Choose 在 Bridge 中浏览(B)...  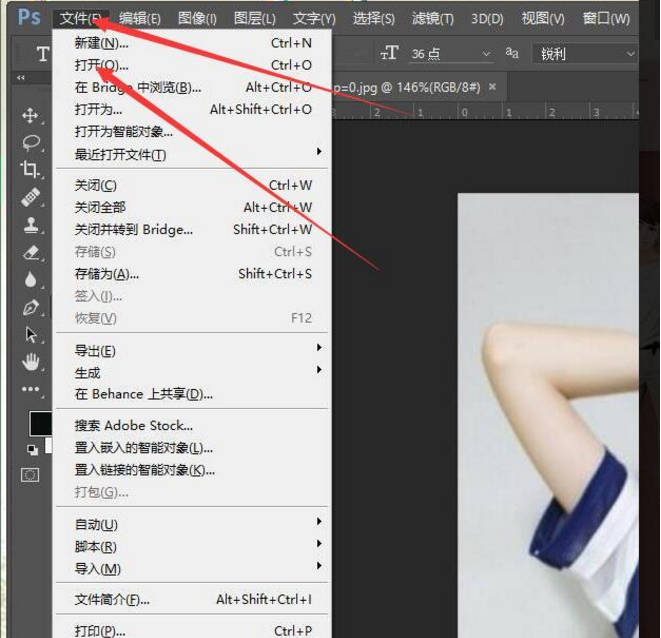tap(192, 87)
